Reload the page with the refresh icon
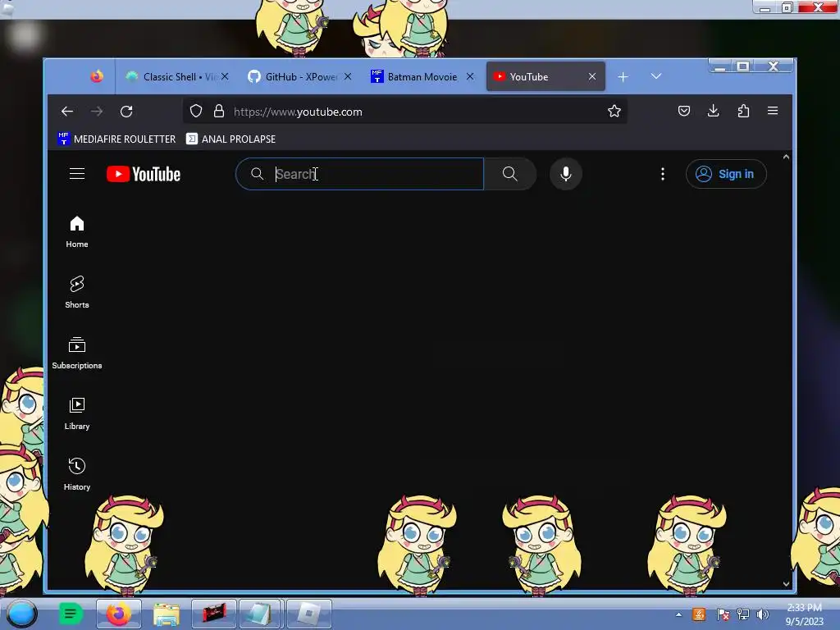The width and height of the screenshot is (840, 630). [126, 112]
